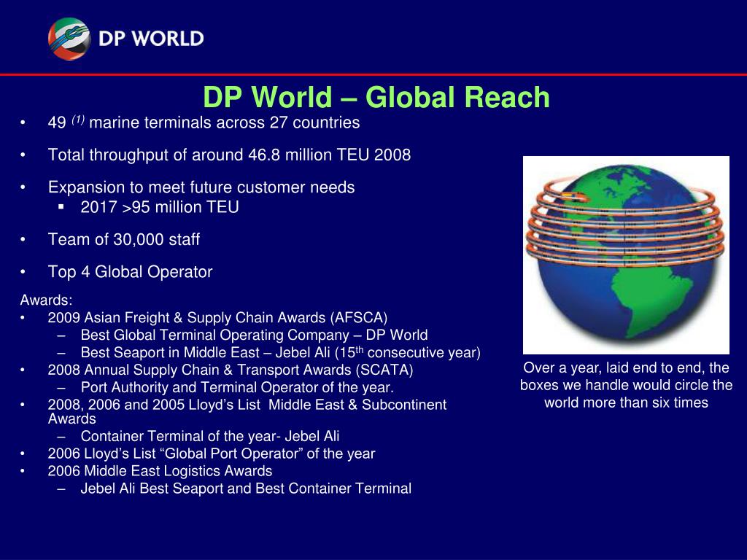The width and height of the screenshot is (747, 560).
Task: Click the caption 'Over a year, laid end to end'
Action: 626,385
